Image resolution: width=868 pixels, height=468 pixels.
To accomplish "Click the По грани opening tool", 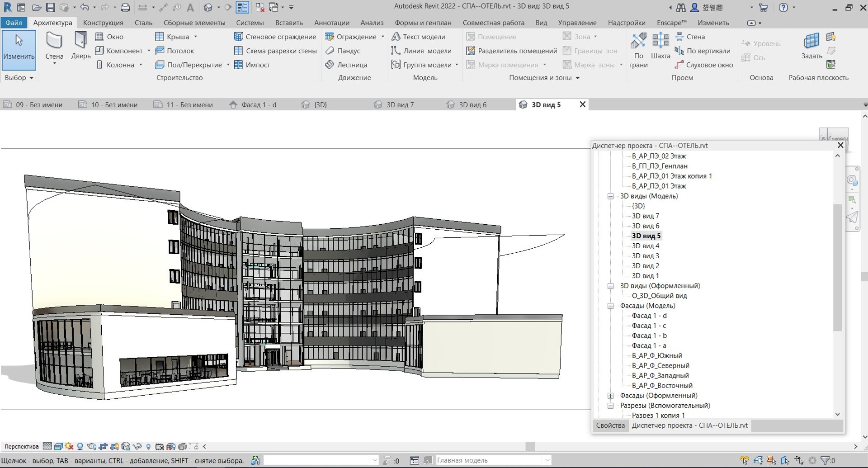I will click(x=638, y=51).
